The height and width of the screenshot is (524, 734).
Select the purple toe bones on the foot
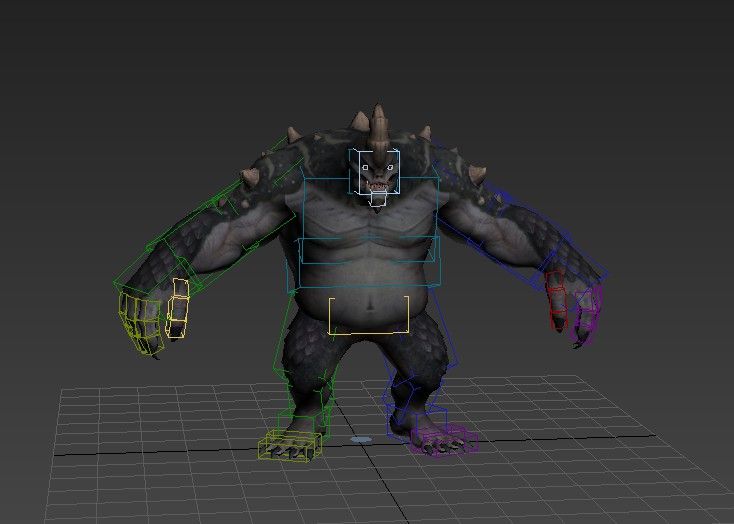444,439
